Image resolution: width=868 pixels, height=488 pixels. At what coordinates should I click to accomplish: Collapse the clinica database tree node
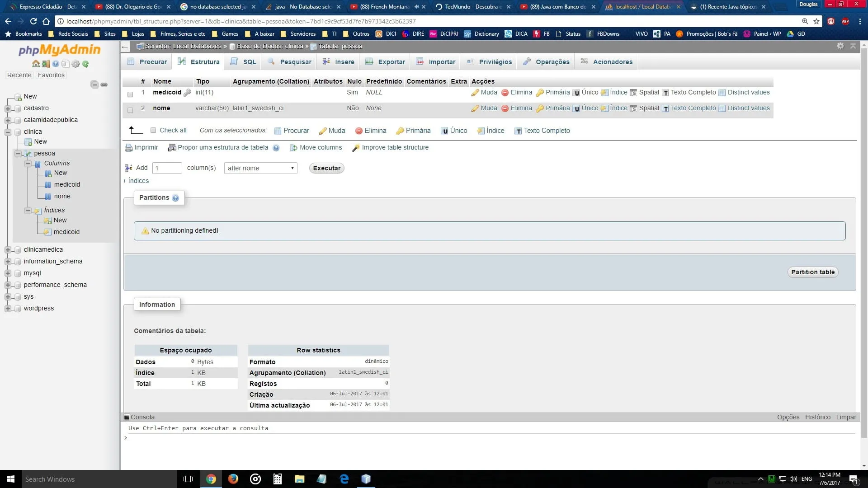(8, 132)
